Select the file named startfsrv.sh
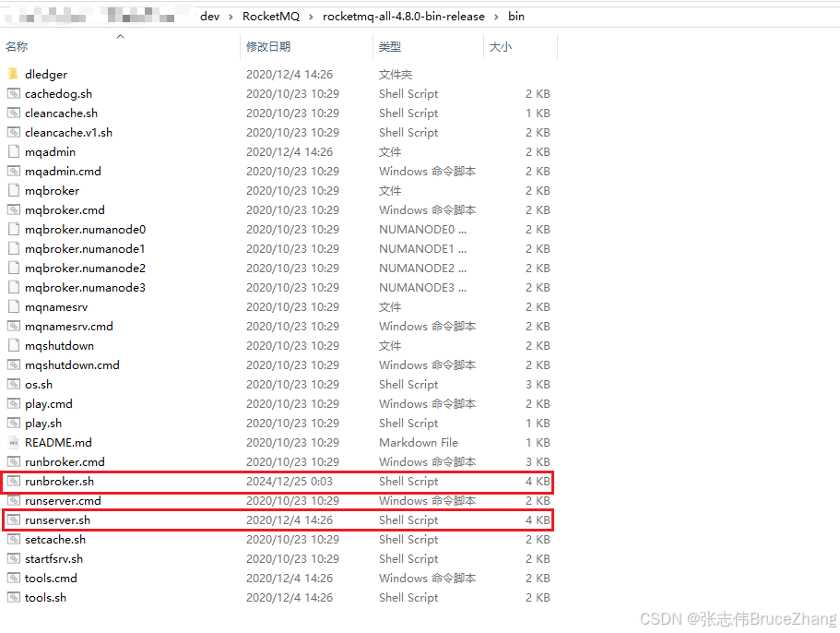Viewport: 840px width, 633px height. (53, 558)
